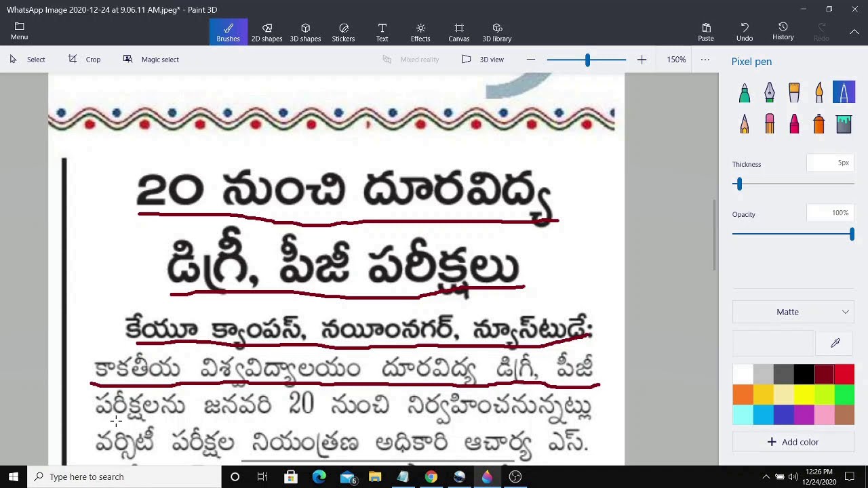Toggle 3D view
This screenshot has width=868, height=488.
(483, 60)
